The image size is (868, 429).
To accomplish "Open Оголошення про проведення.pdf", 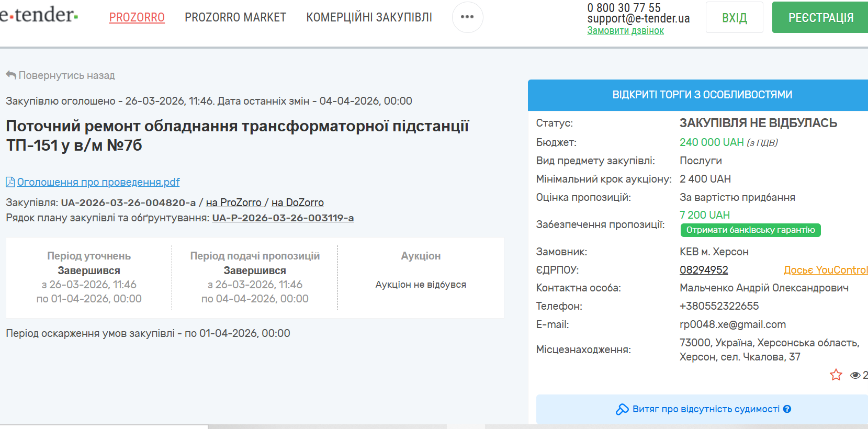I will 98,182.
